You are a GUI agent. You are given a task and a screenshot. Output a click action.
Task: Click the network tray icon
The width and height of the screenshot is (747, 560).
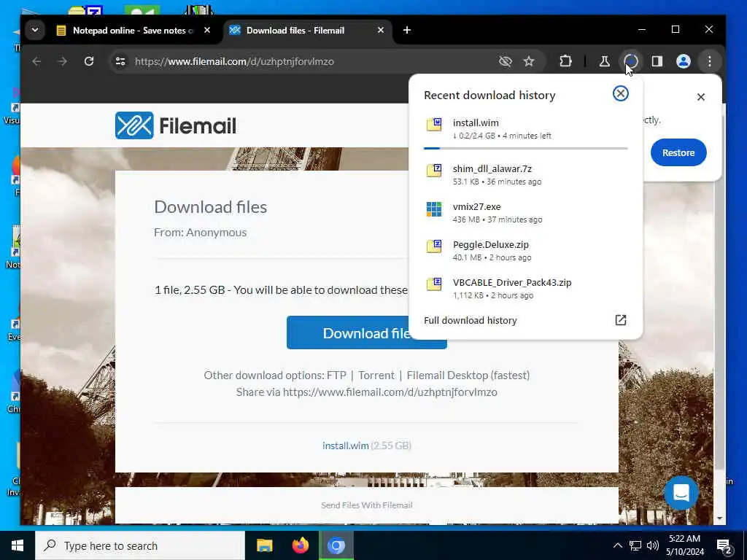pos(635,545)
